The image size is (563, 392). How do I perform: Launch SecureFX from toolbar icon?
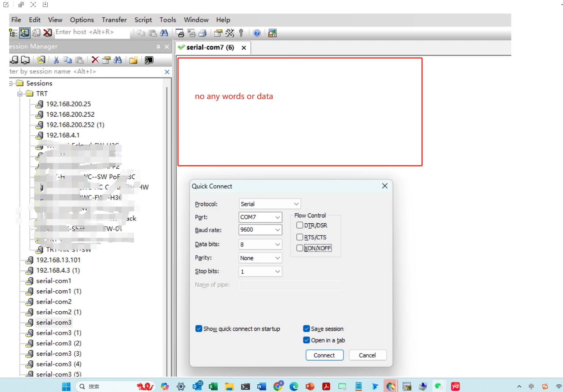pos(272,33)
